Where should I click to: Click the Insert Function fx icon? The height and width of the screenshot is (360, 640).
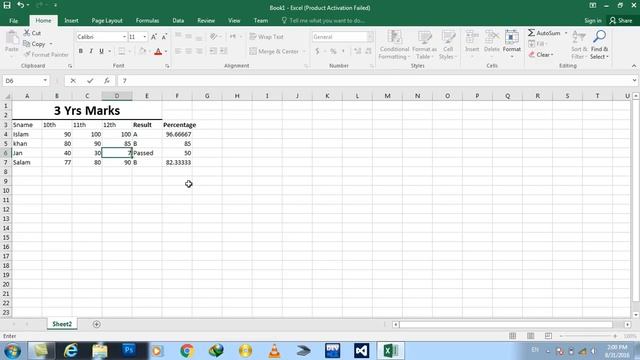point(107,81)
